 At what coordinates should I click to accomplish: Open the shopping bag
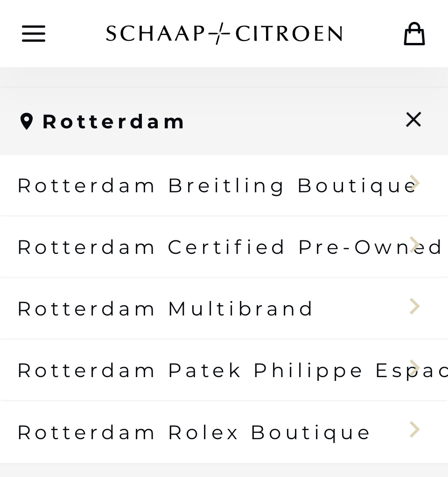[414, 34]
